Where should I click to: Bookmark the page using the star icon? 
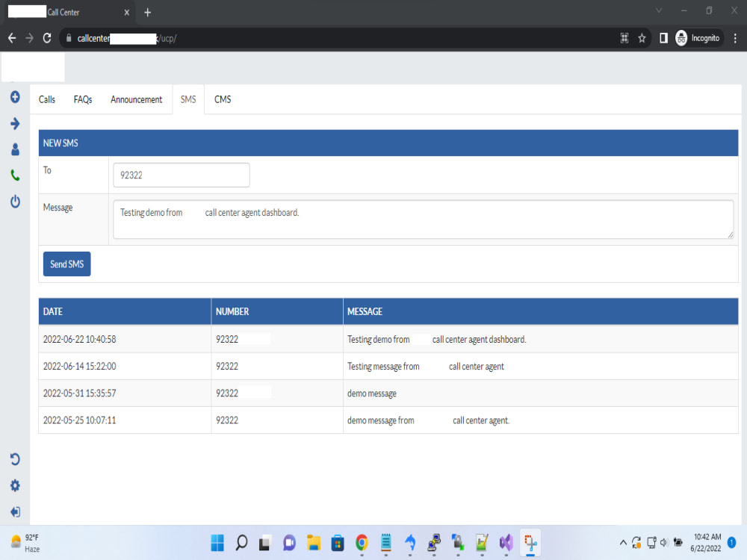coord(642,37)
